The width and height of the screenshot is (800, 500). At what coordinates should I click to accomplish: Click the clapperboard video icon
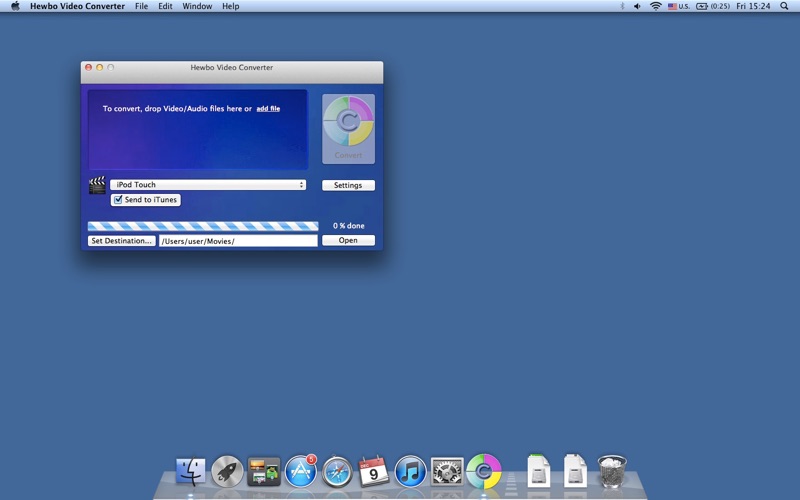point(97,185)
